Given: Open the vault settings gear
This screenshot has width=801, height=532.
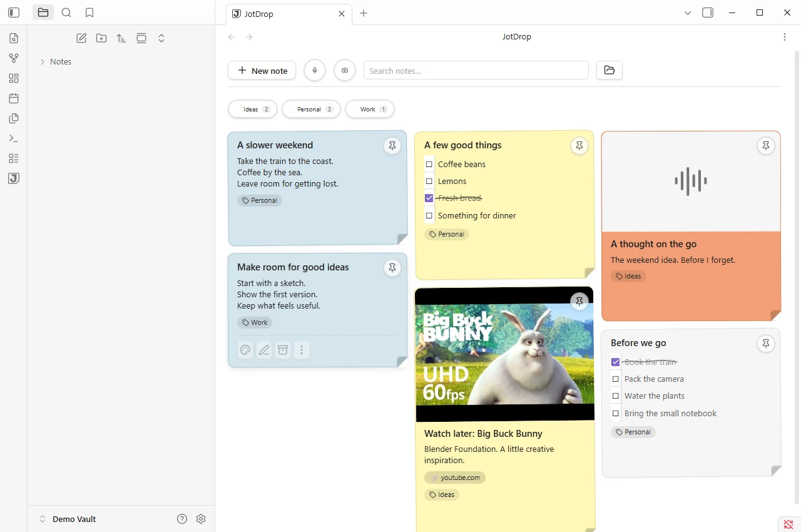Looking at the screenshot, I should [201, 519].
